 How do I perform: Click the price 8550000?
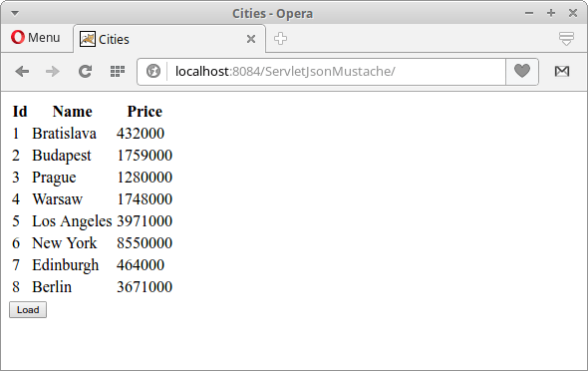pos(145,243)
